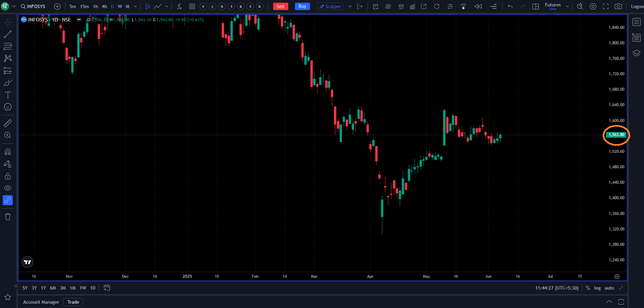Click the blue Buy button
This screenshot has width=644, height=308.
click(302, 6)
